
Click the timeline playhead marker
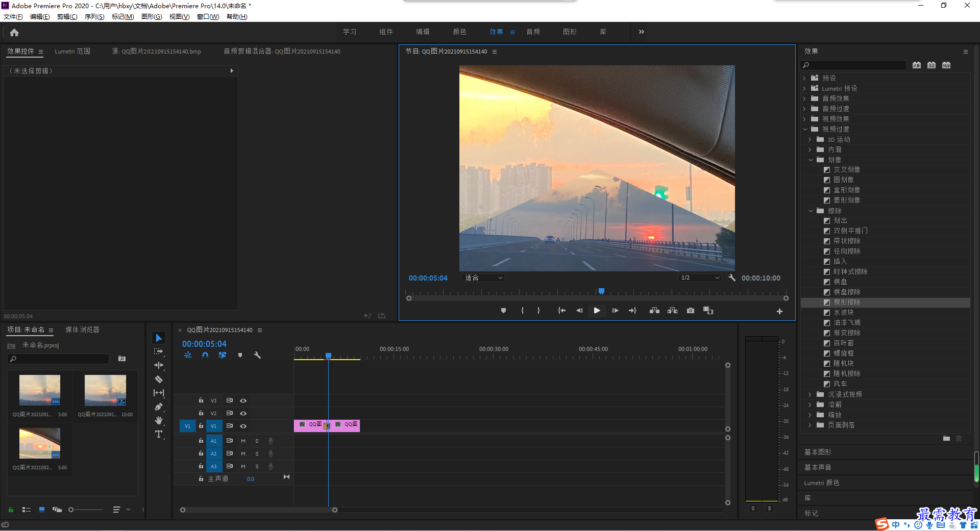[x=328, y=356]
